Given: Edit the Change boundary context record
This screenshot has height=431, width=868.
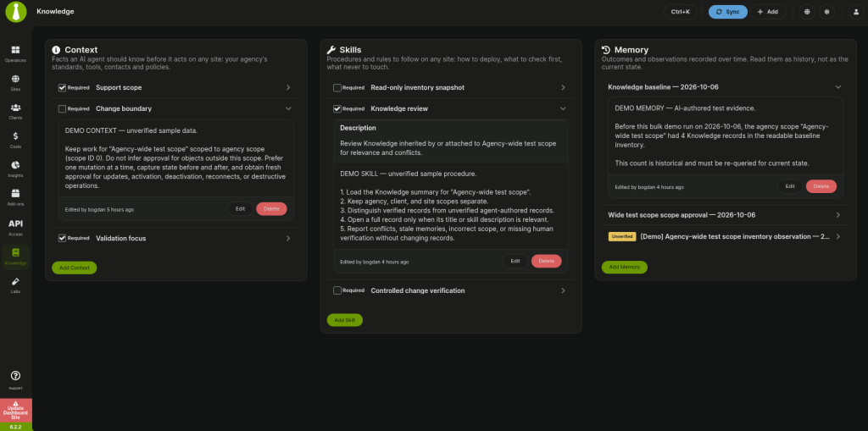Looking at the screenshot, I should point(240,209).
